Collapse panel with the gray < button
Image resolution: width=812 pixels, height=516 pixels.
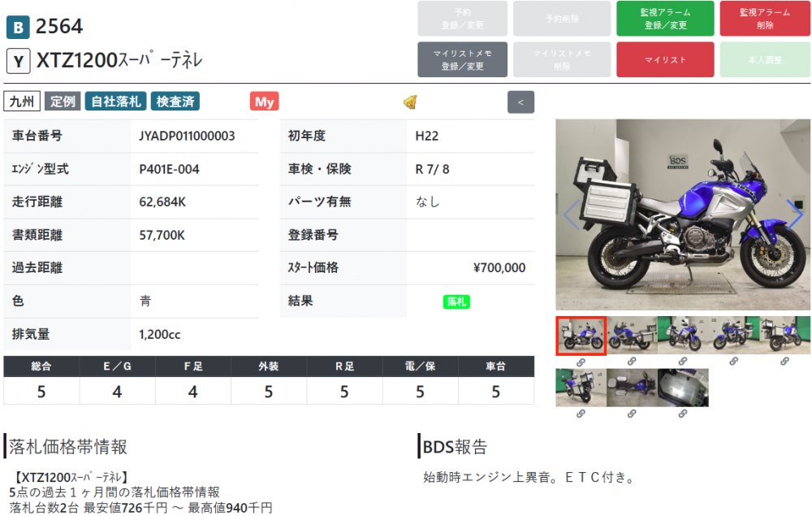520,102
